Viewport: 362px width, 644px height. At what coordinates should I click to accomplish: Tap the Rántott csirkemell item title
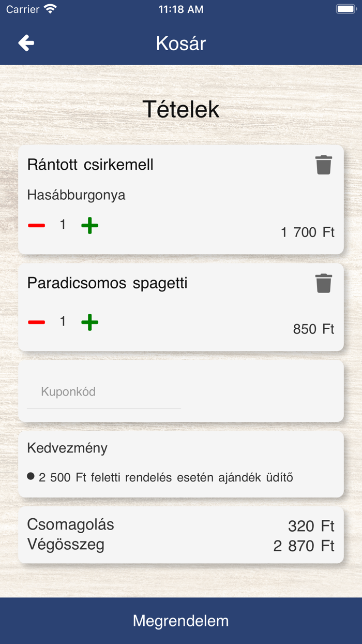pos(90,165)
